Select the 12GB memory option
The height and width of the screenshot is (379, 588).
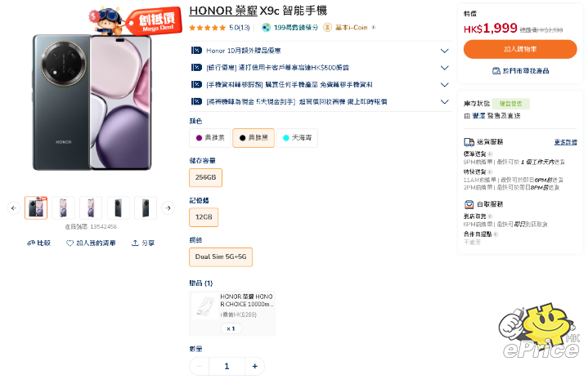tap(203, 217)
